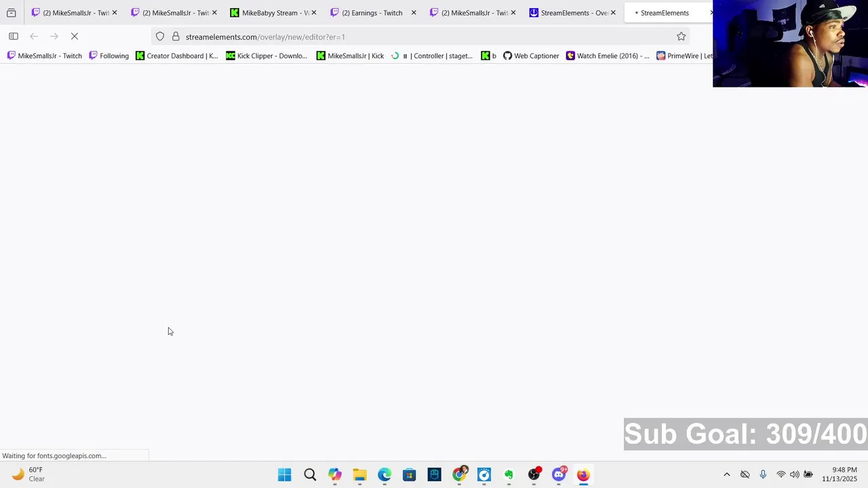
Task: Open Microsoft Store from the taskbar
Action: 409,475
